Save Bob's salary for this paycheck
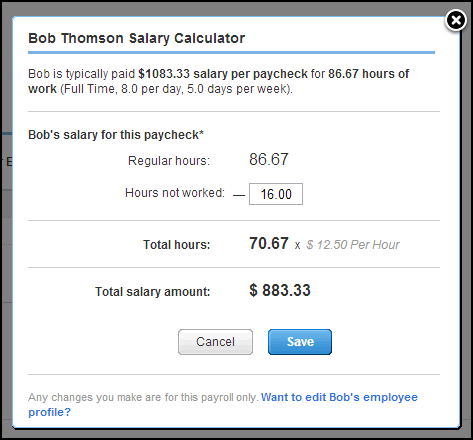The image size is (473, 440). pyautogui.click(x=300, y=342)
